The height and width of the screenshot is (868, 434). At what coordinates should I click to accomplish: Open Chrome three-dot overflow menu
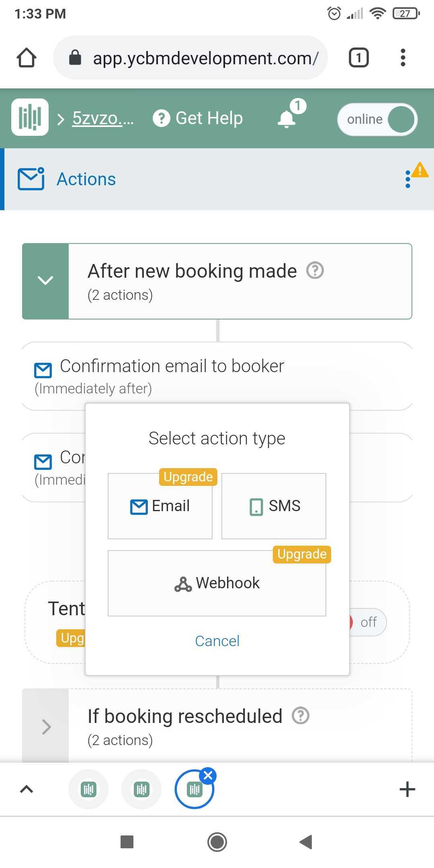coord(403,57)
